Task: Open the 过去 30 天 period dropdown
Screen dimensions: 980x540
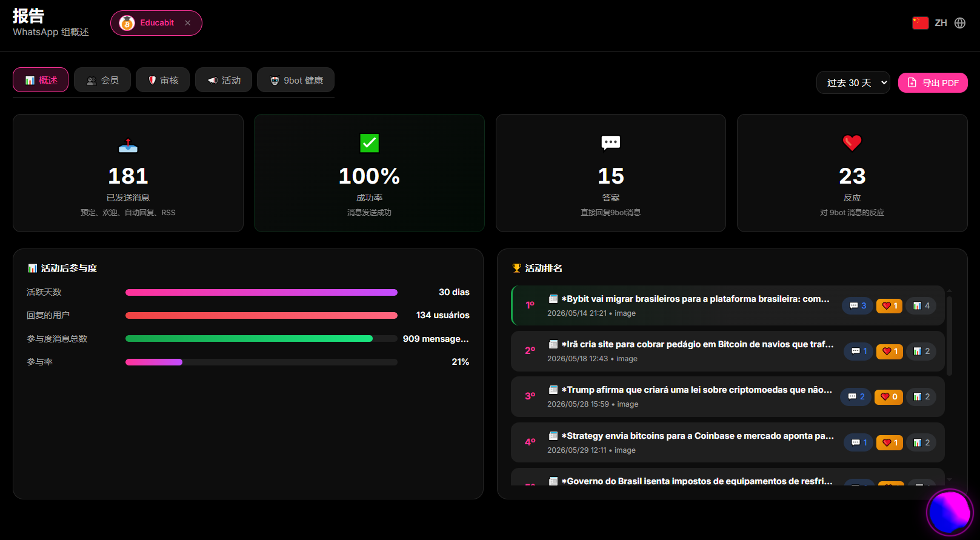Action: [x=853, y=82]
